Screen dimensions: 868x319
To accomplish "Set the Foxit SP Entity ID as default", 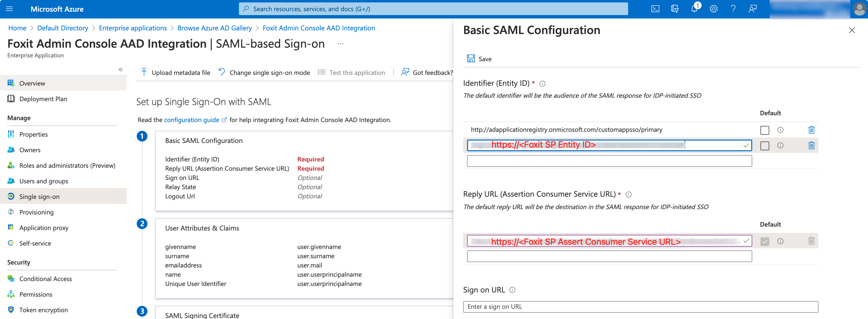I will [765, 146].
